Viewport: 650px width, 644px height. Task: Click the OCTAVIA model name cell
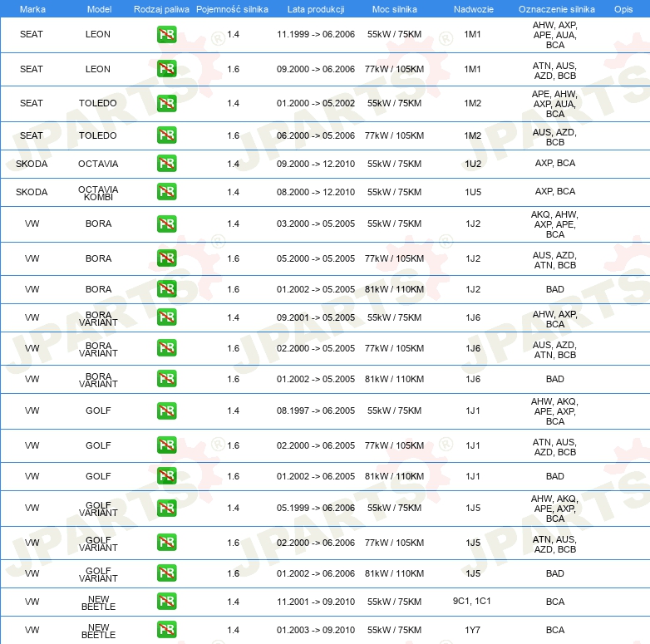coord(98,164)
